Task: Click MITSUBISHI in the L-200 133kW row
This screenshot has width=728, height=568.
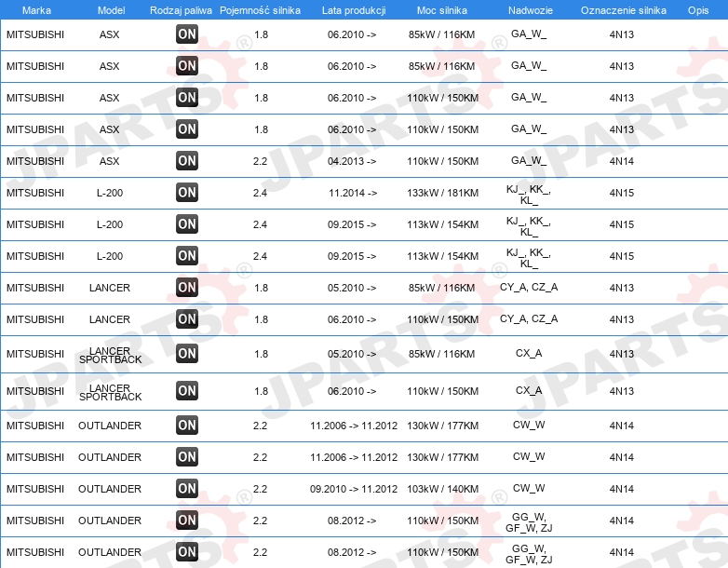Action: pos(35,193)
